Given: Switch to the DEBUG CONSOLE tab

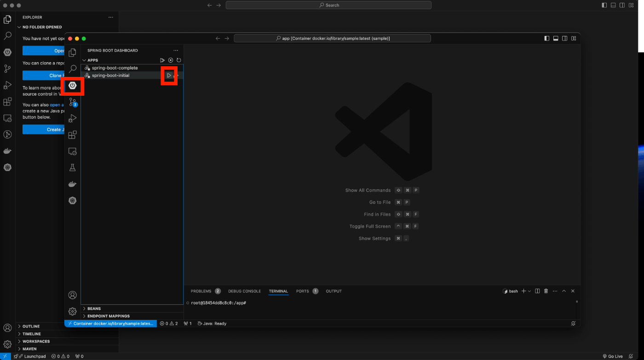Looking at the screenshot, I should point(245,291).
